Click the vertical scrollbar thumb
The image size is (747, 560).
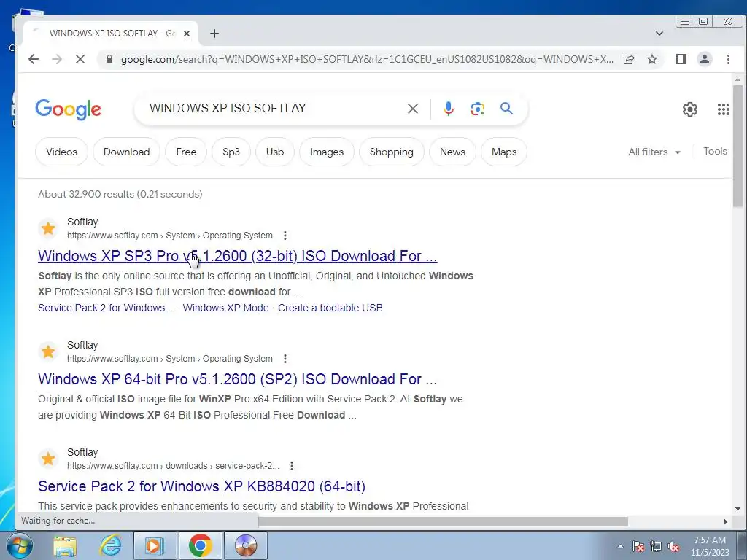coord(738,146)
